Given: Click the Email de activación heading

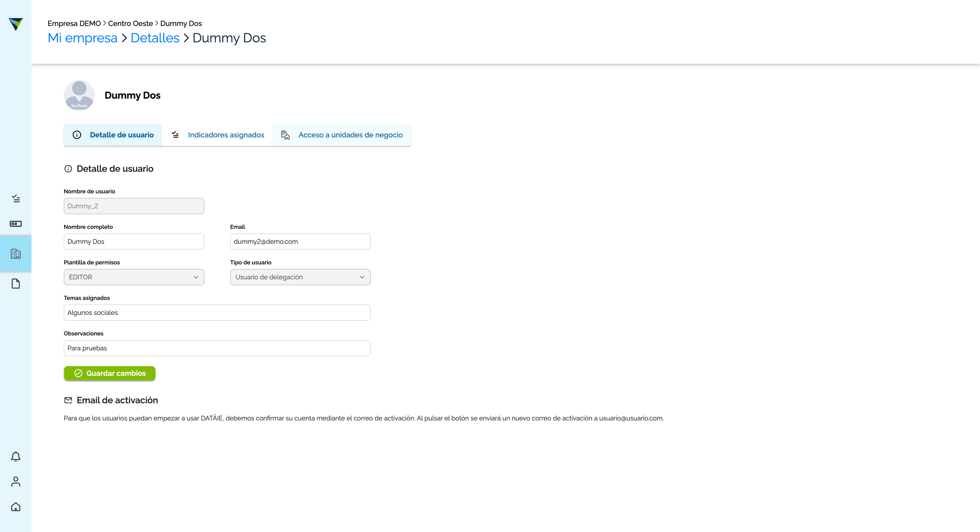Looking at the screenshot, I should click(x=117, y=400).
